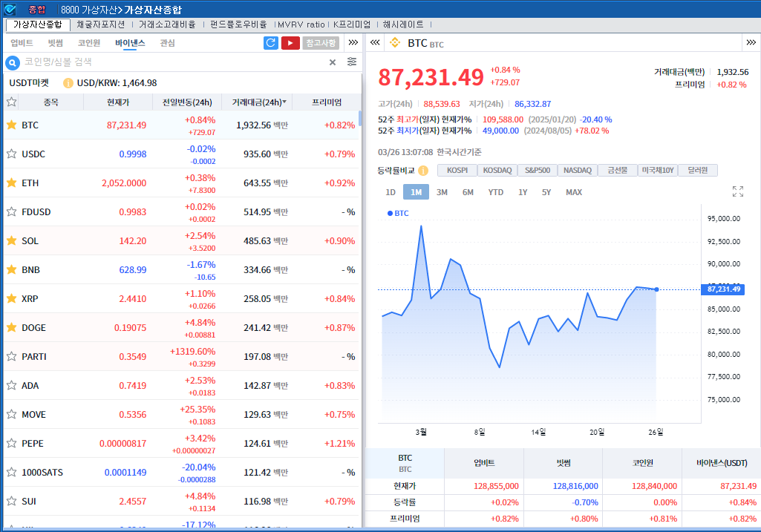Click the coin name search field
Image resolution: width=761 pixels, height=532 pixels.
click(171, 62)
